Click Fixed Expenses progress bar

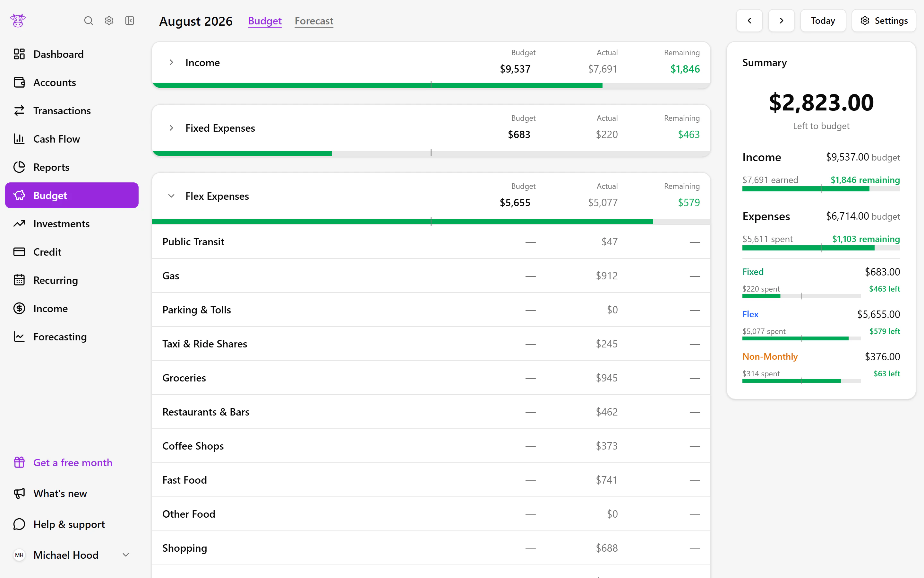click(x=431, y=153)
